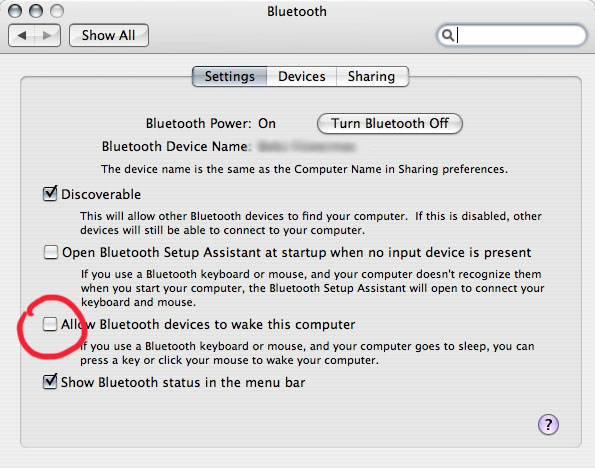Allow Bluetooth devices to wake this computer
595x468 pixels.
50,324
